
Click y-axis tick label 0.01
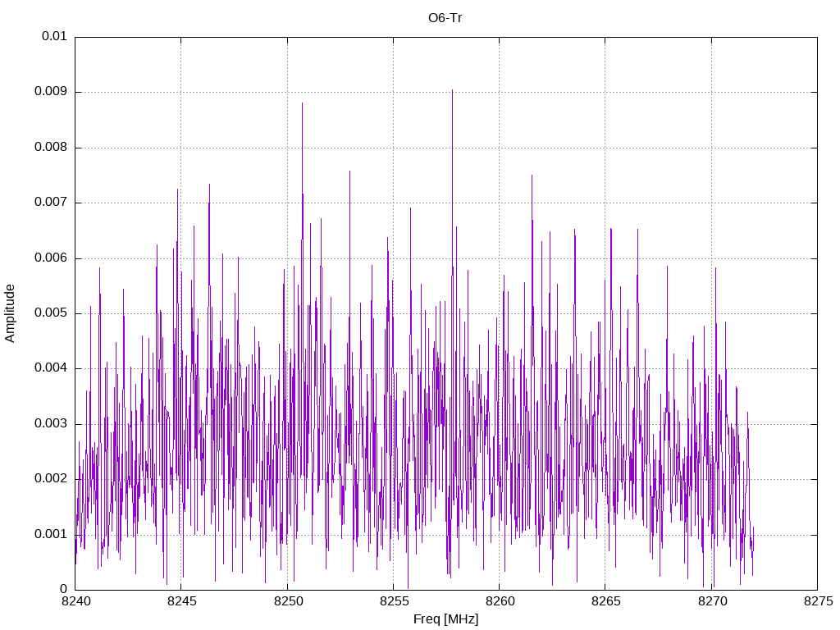[55, 36]
